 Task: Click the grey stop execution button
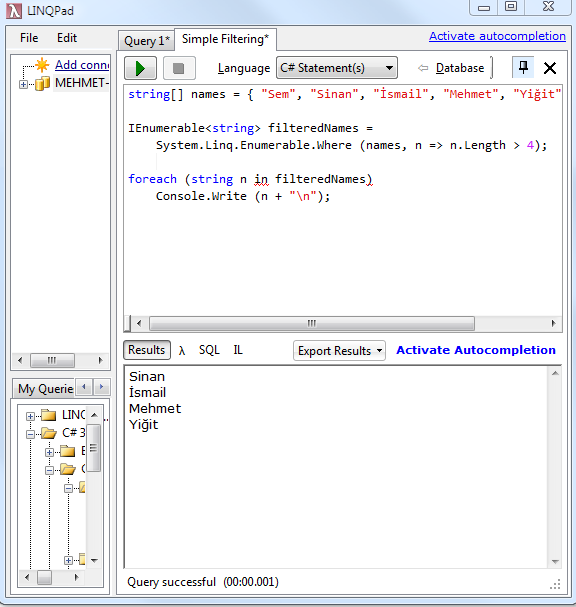179,69
